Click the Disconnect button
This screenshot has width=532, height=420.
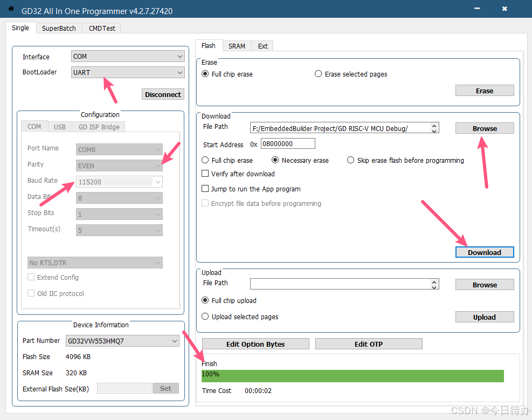163,94
